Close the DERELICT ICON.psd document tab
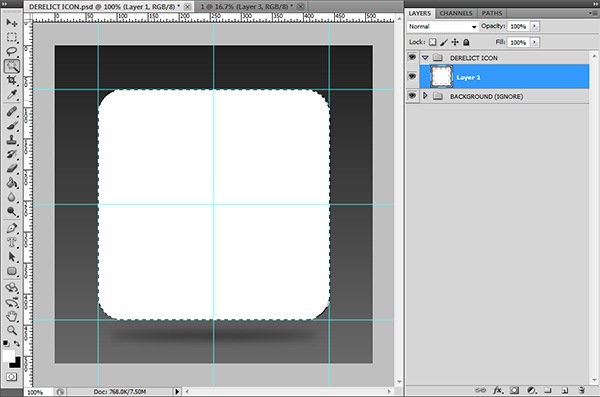Screen dimensions: 600x397 [x=188, y=7]
